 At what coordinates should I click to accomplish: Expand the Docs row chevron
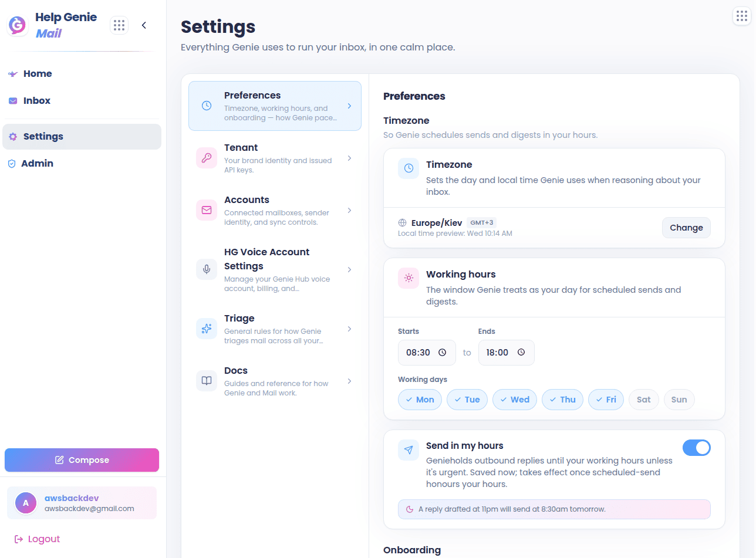tap(349, 381)
